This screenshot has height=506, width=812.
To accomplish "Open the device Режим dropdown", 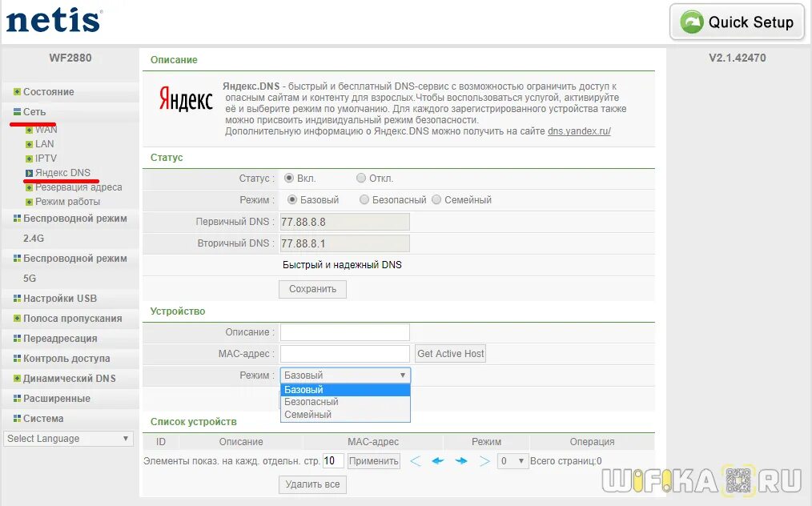I will (x=345, y=375).
